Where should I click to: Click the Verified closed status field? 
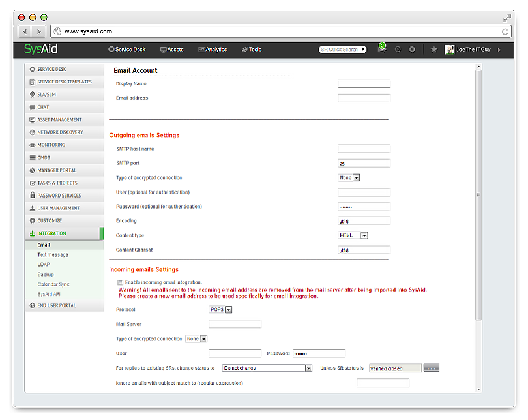click(395, 368)
